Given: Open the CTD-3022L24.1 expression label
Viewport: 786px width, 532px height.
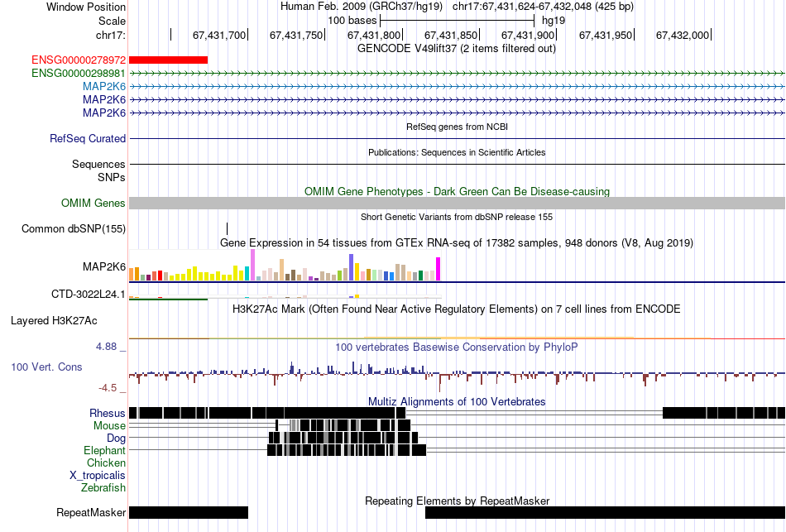Looking at the screenshot, I should 89,295.
